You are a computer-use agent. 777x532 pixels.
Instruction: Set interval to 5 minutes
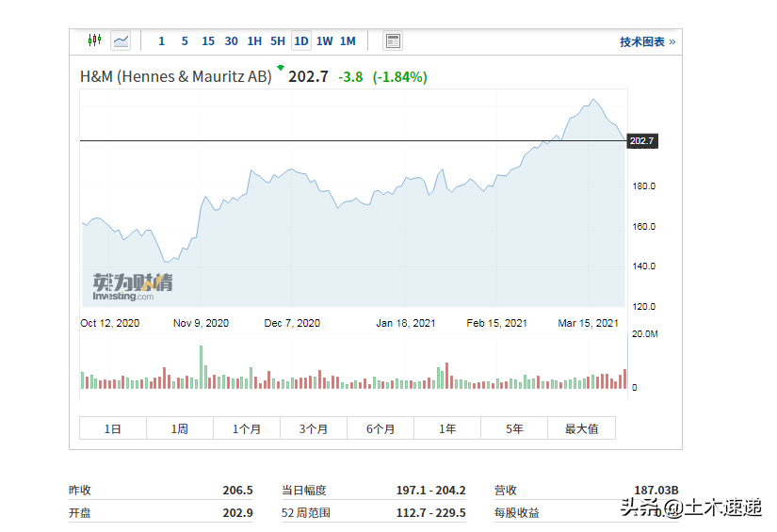pos(185,41)
